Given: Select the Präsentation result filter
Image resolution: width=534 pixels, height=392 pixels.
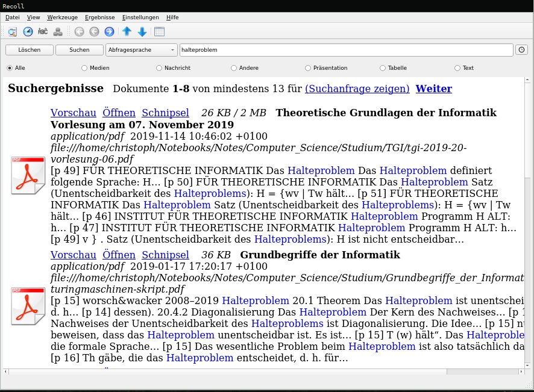Looking at the screenshot, I should 308,68.
